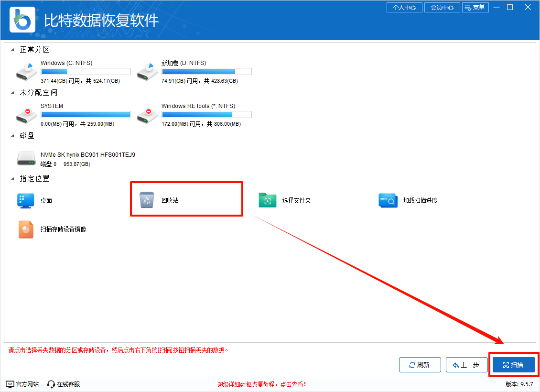Choose the SYSTEM unallocated partition icon
The image size is (540, 392).
click(x=26, y=115)
